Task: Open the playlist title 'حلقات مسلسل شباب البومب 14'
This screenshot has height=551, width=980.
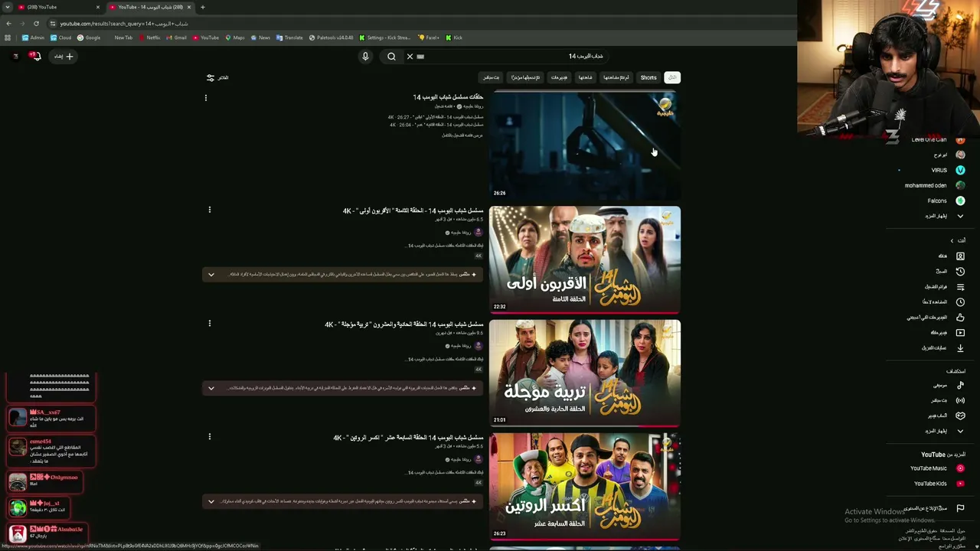Action: point(448,97)
